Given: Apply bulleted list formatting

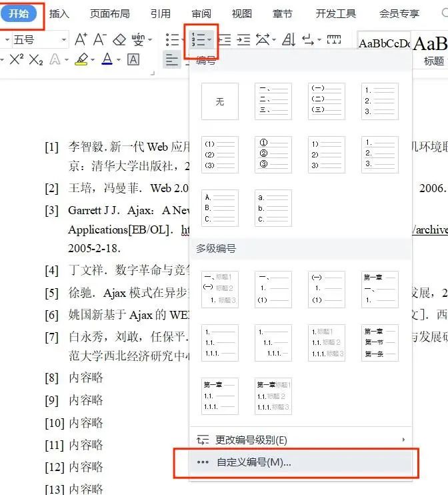Looking at the screenshot, I should click(172, 40).
